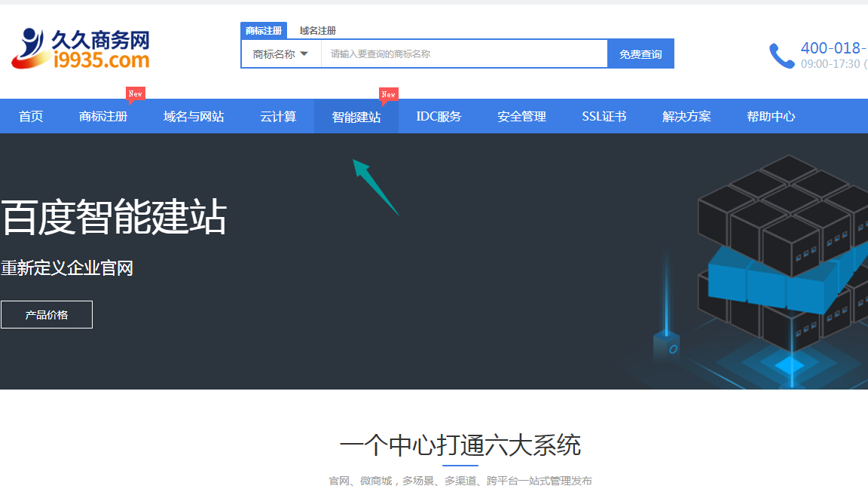Image resolution: width=868 pixels, height=492 pixels.
Task: Open the 域名与网站 menu
Action: (194, 116)
